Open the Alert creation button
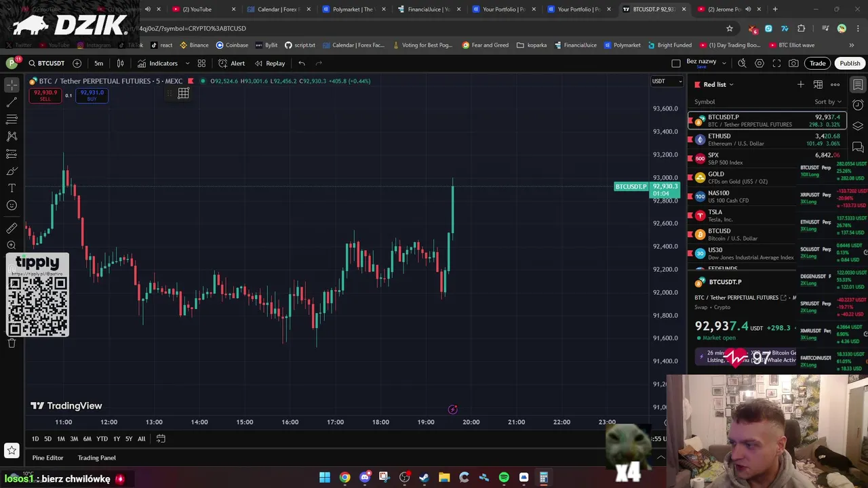The width and height of the screenshot is (868, 488). pyautogui.click(x=231, y=63)
